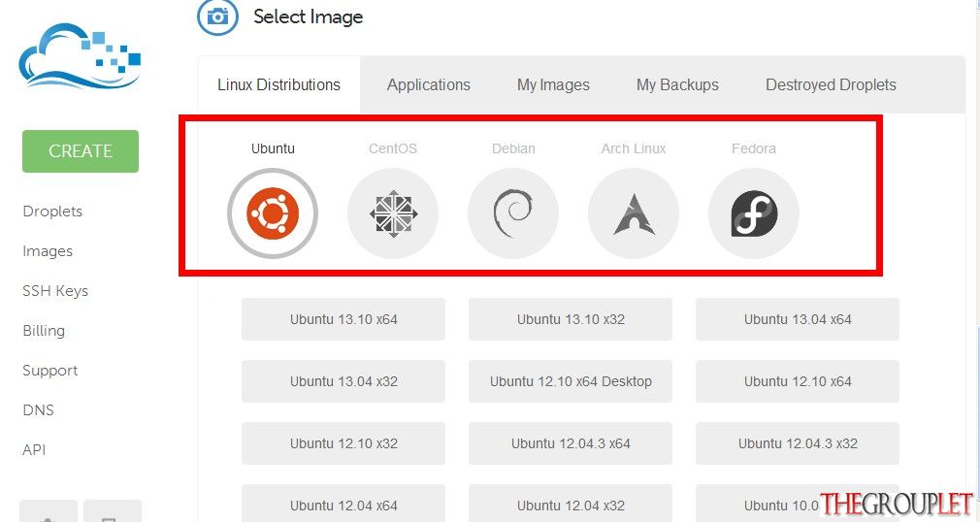Choose Ubuntu 12.10 x32 image

coord(343,443)
